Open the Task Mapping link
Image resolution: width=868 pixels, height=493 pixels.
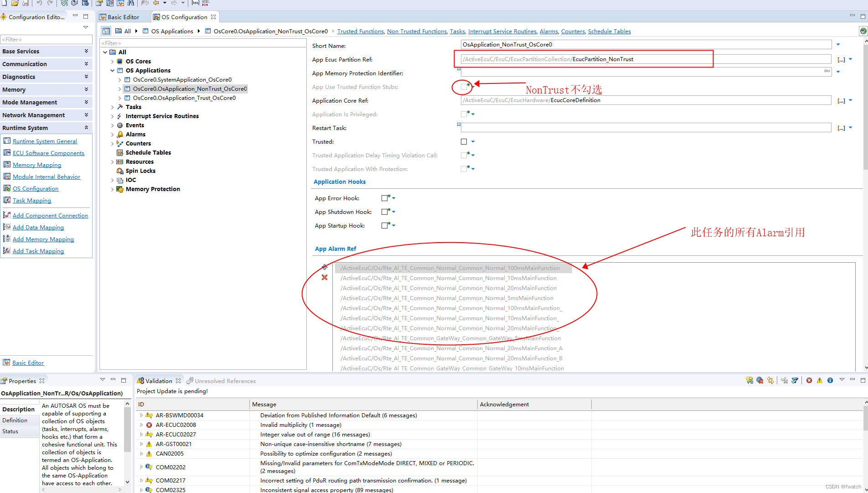tap(32, 200)
